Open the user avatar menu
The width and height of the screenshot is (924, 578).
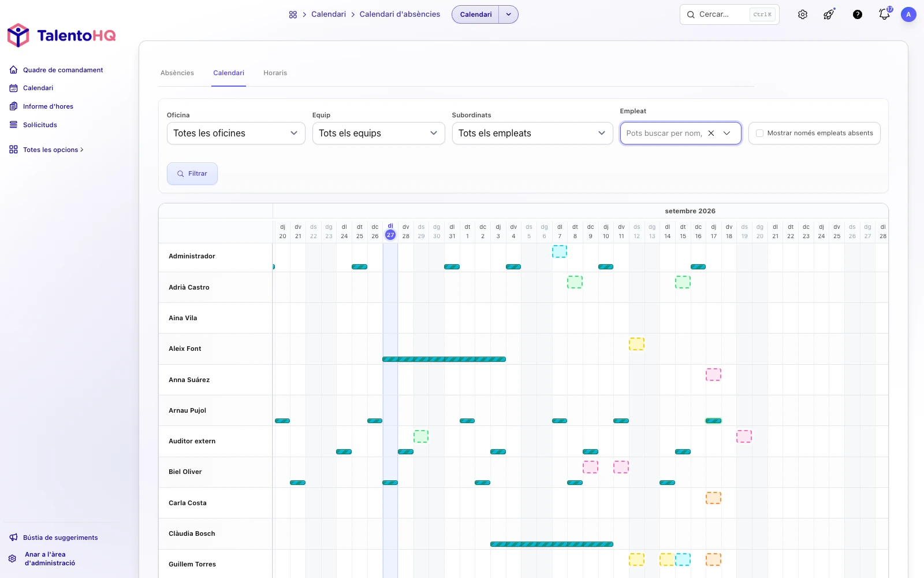click(x=908, y=14)
